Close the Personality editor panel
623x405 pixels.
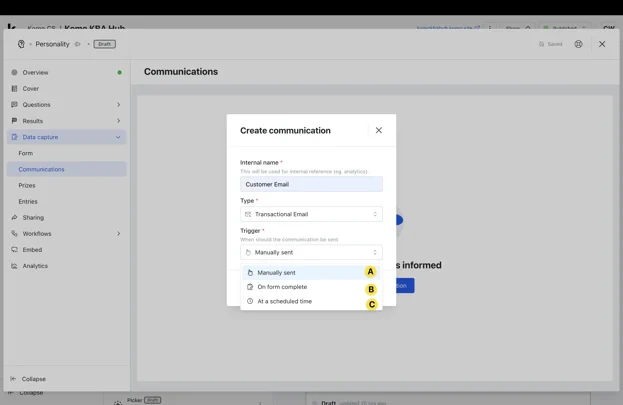(x=602, y=44)
